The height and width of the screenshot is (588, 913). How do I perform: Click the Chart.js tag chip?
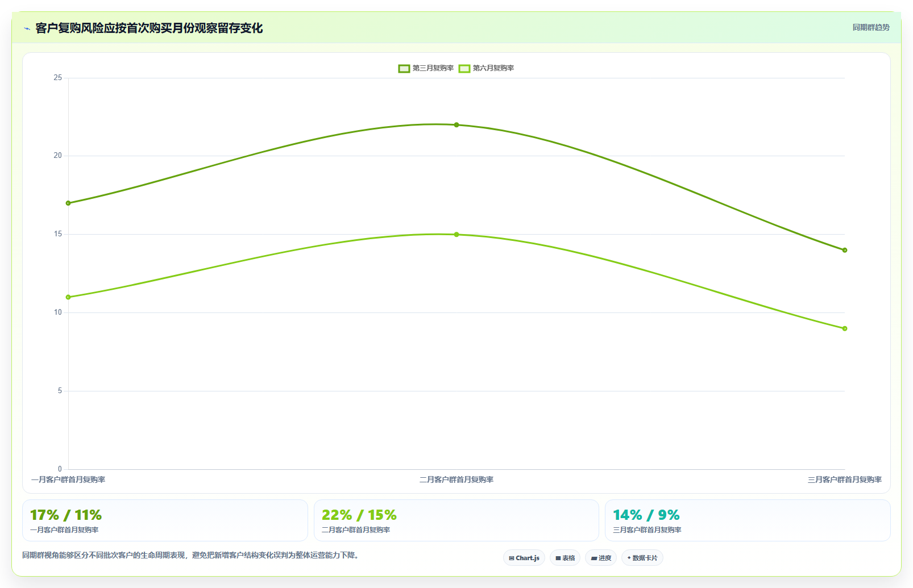524,558
